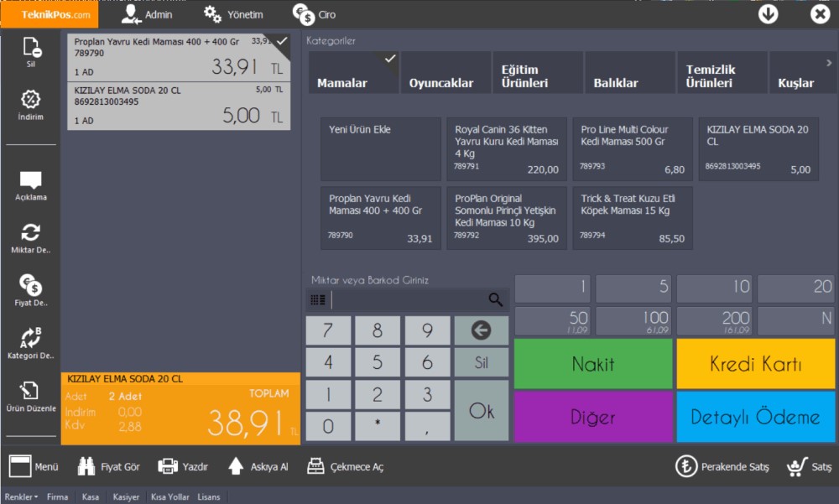Pay with the yellow Kredi Kartı button
839x504 pixels.
(x=756, y=364)
